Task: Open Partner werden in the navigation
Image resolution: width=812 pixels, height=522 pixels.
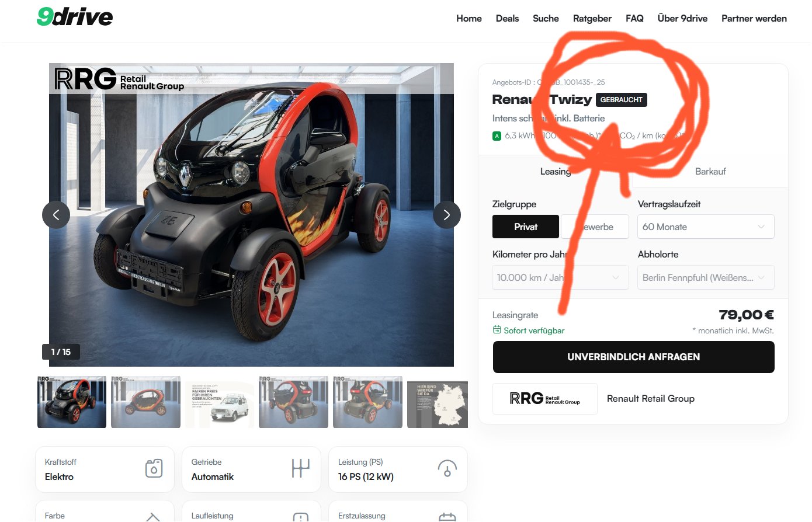Action: click(754, 18)
